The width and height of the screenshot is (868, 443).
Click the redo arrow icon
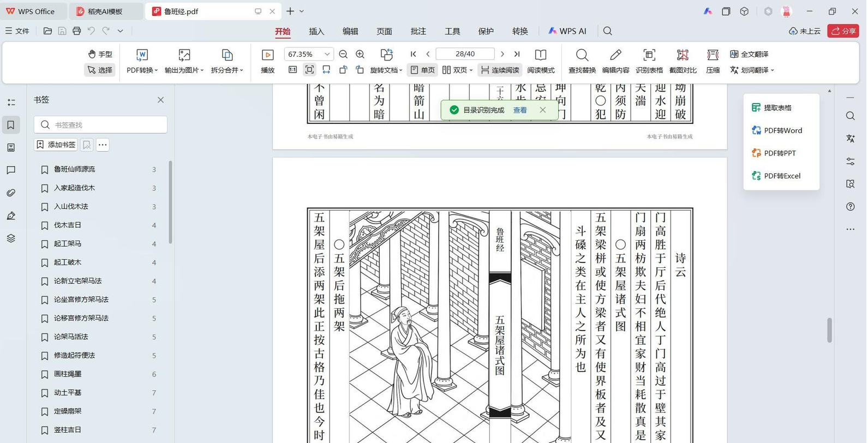click(106, 31)
